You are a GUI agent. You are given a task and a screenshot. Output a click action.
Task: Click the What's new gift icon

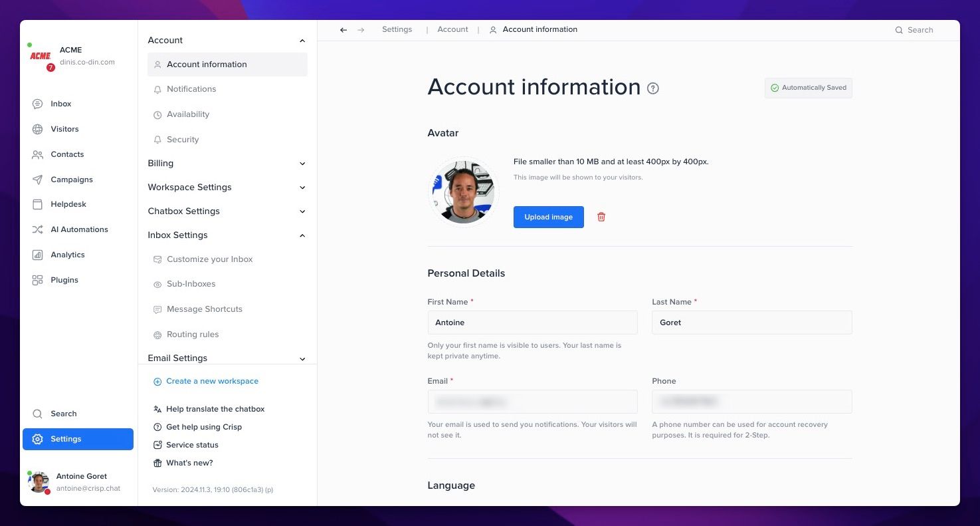point(157,463)
